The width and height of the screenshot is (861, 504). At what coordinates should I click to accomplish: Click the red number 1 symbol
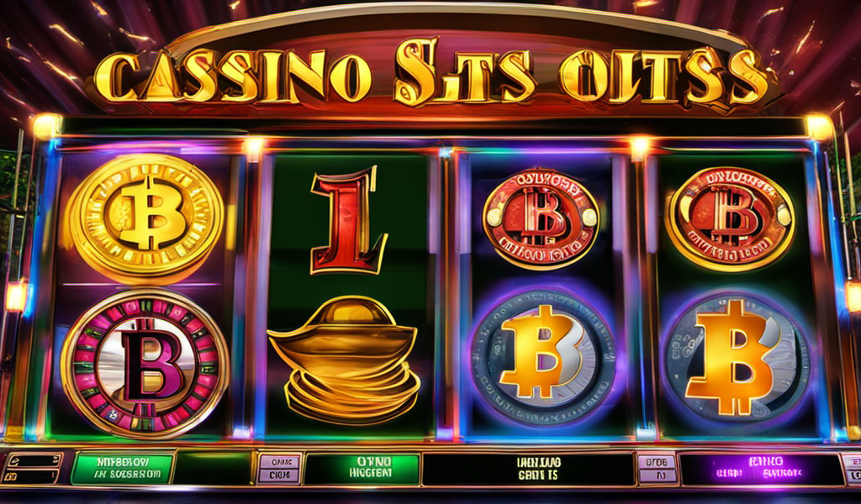click(348, 220)
